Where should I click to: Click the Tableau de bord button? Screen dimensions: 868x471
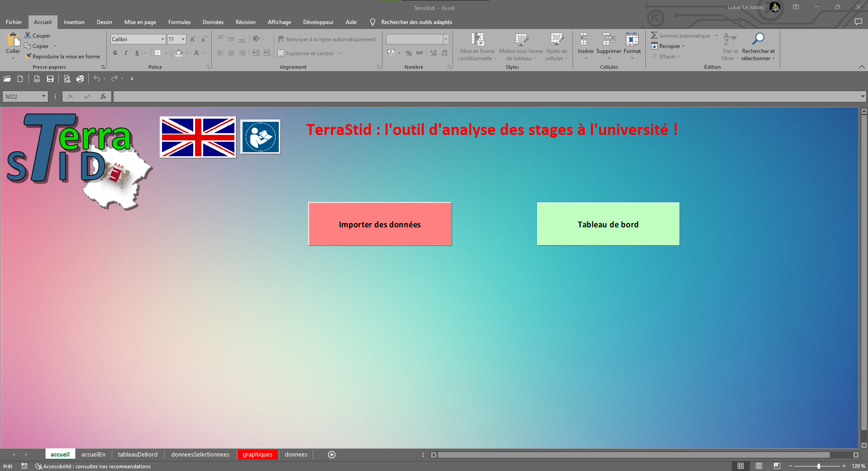(x=608, y=224)
